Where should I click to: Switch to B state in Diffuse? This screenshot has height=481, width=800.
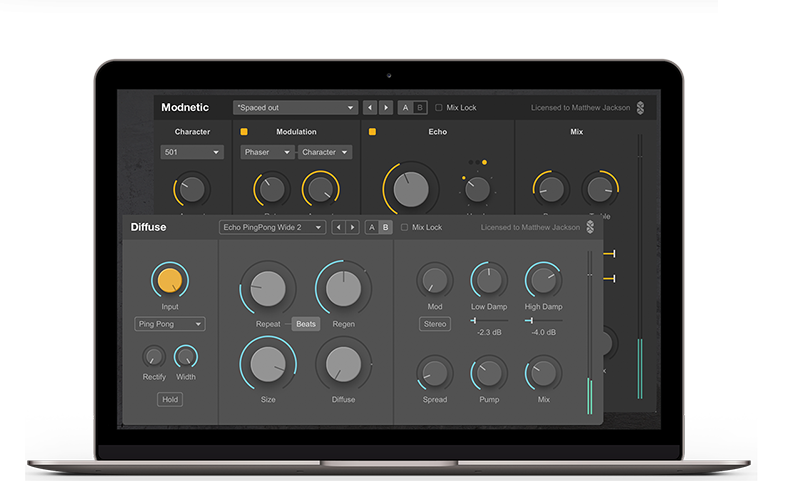point(386,227)
